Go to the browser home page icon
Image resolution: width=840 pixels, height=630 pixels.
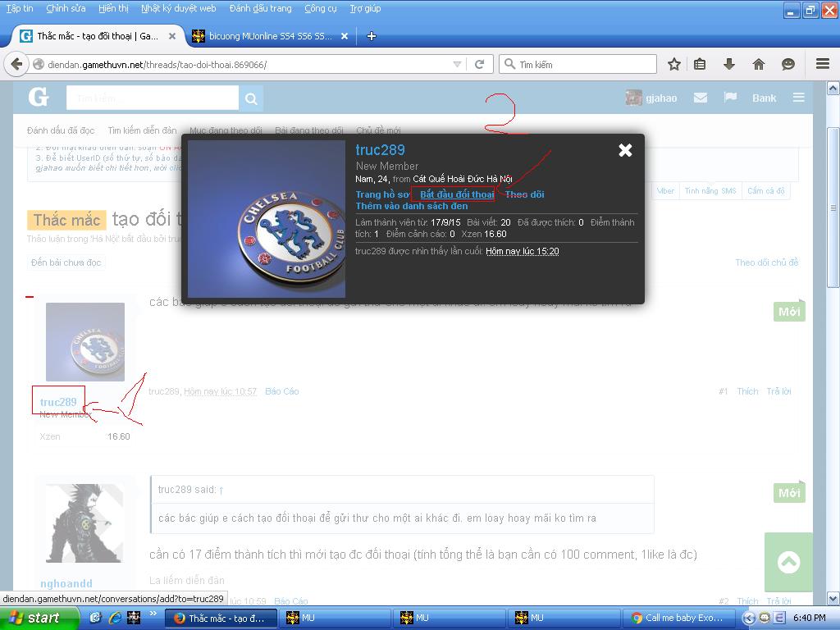(759, 64)
